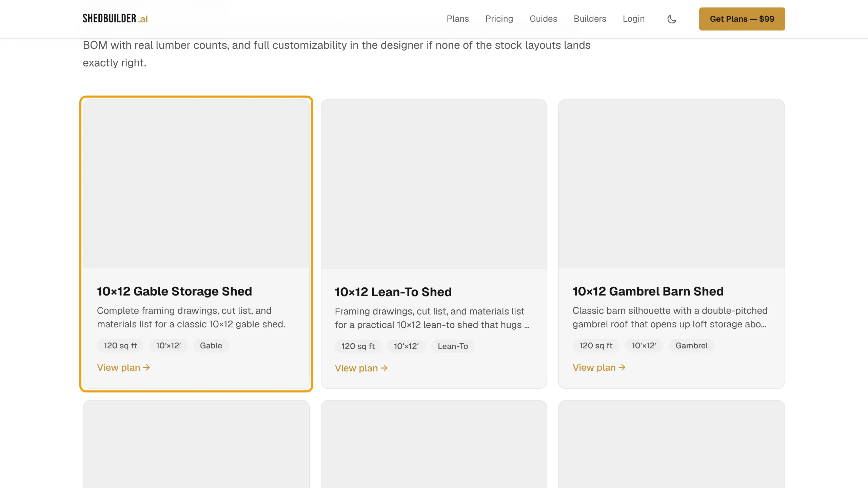Click the 10×12 Gable Storage Shed title
Viewport: 868px width, 488px height.
click(x=174, y=291)
